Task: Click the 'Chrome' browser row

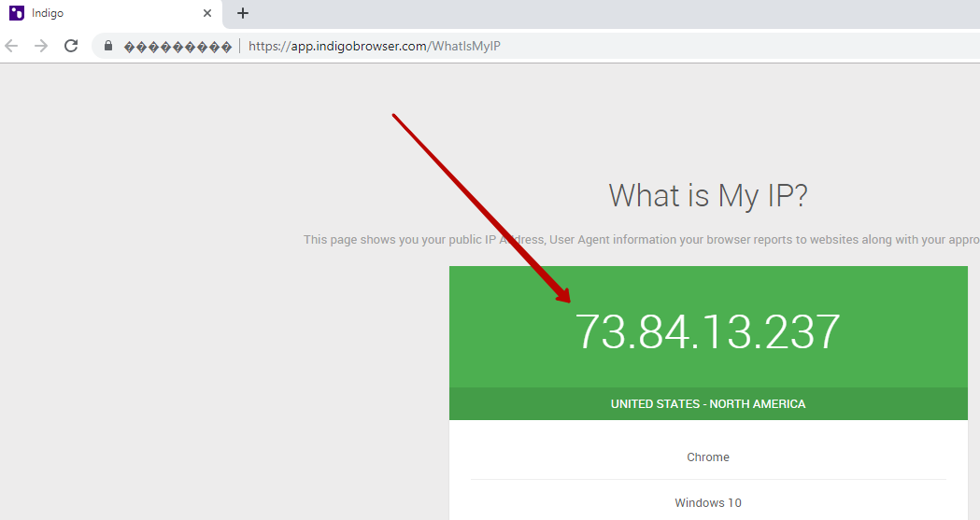Action: (708, 457)
